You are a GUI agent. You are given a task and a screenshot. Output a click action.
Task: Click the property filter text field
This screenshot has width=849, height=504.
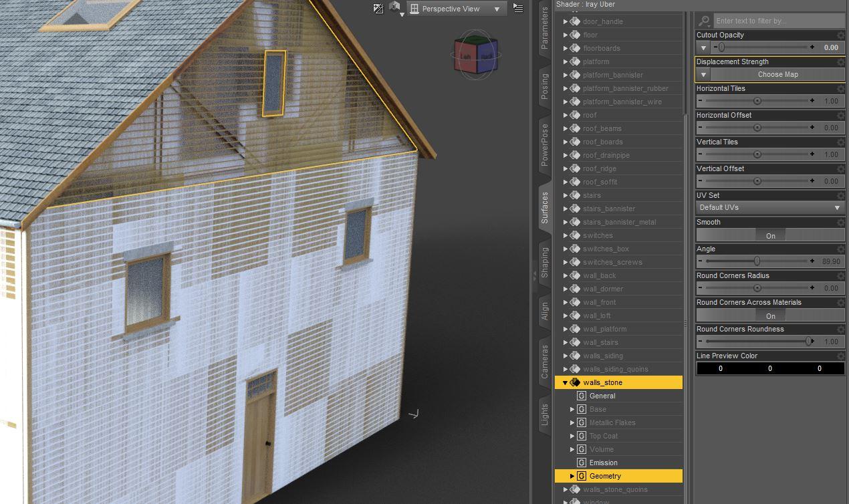pos(779,21)
